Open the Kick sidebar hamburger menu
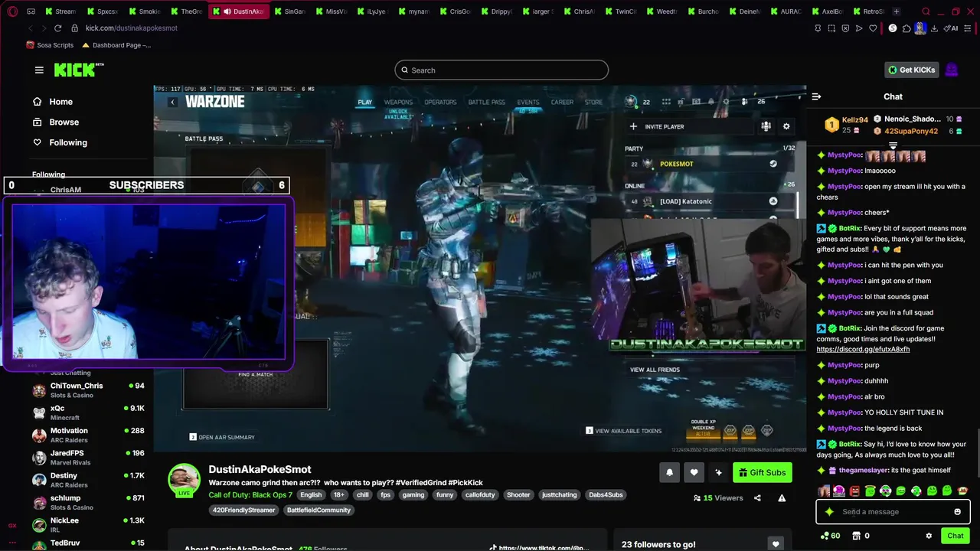This screenshot has width=980, height=551. [x=39, y=70]
